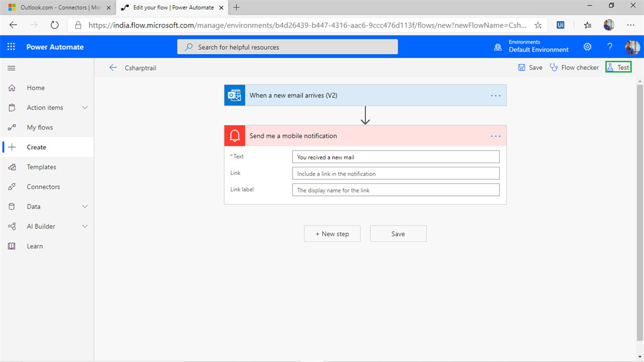This screenshot has height=362, width=644.
Task: Click the Connectors plug icon
Action: pos(12,187)
